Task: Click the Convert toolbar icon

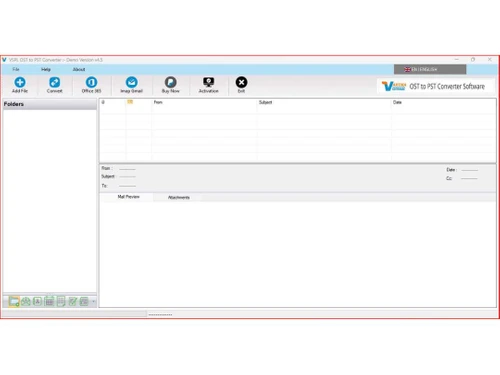Action: 54,85
